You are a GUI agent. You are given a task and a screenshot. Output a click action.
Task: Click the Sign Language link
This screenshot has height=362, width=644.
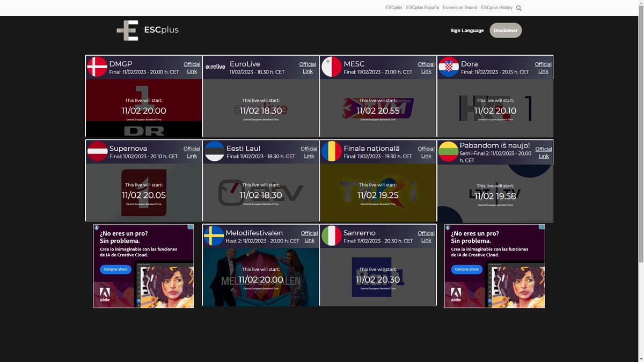pyautogui.click(x=466, y=31)
